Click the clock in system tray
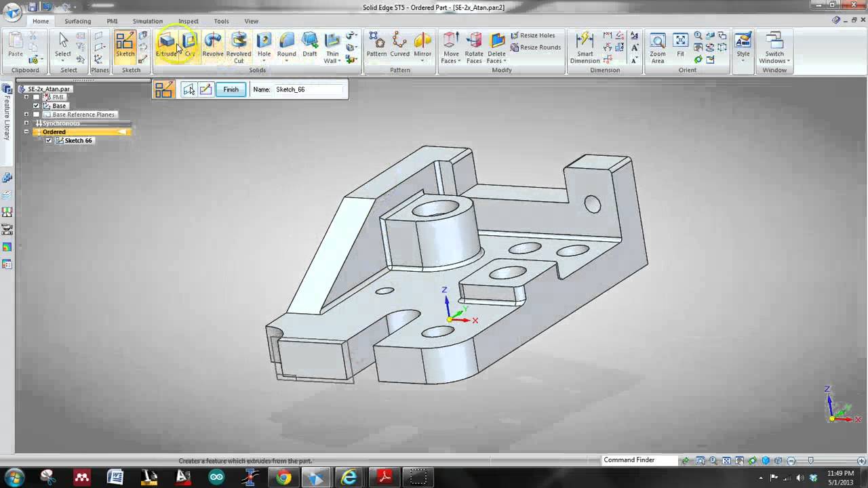This screenshot has width=868, height=488. 841,477
